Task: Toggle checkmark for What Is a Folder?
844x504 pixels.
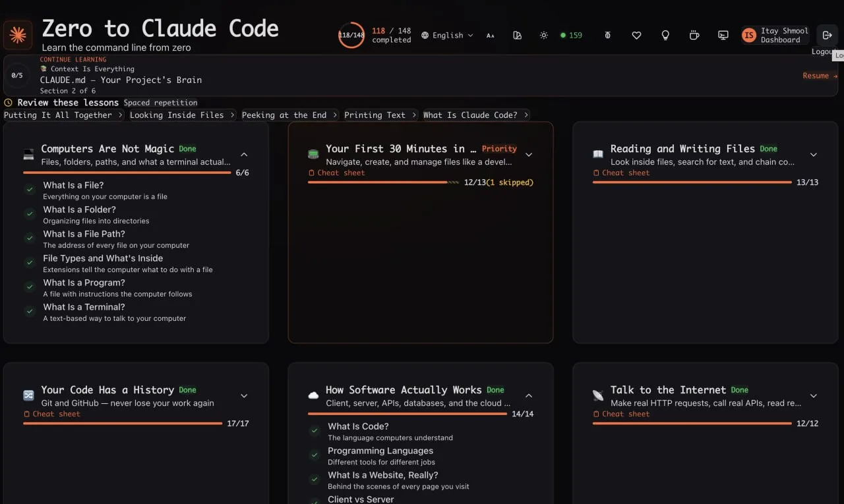Action: click(30, 214)
